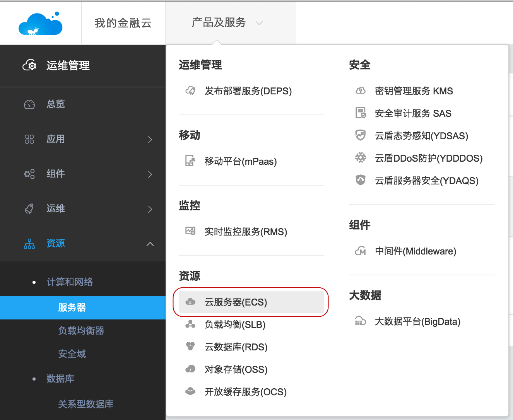
Task: Collapse the 资源 sidebar section
Action: (x=150, y=244)
